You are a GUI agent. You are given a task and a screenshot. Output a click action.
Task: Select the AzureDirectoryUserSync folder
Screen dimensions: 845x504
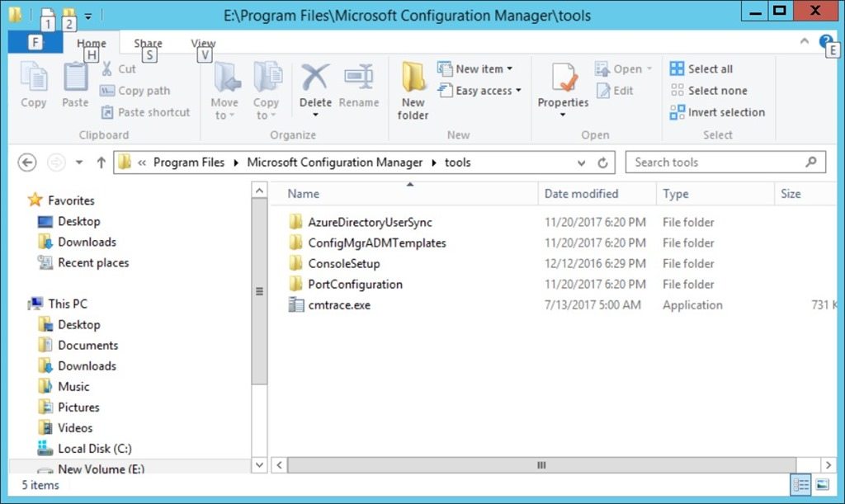point(370,222)
